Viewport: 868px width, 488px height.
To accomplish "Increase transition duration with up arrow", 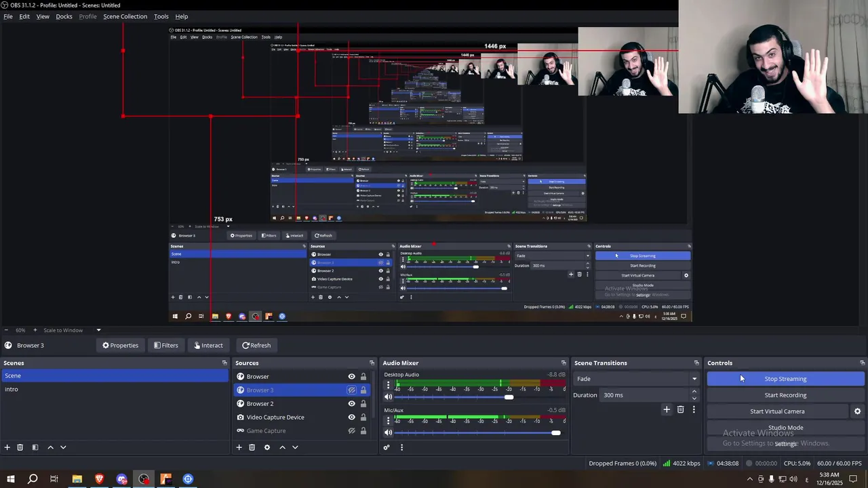I will (694, 392).
